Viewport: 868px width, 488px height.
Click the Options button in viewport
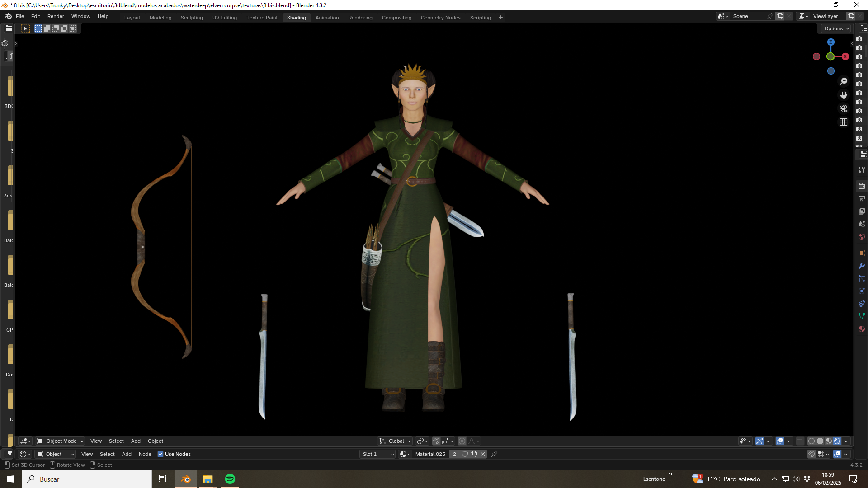(836, 28)
